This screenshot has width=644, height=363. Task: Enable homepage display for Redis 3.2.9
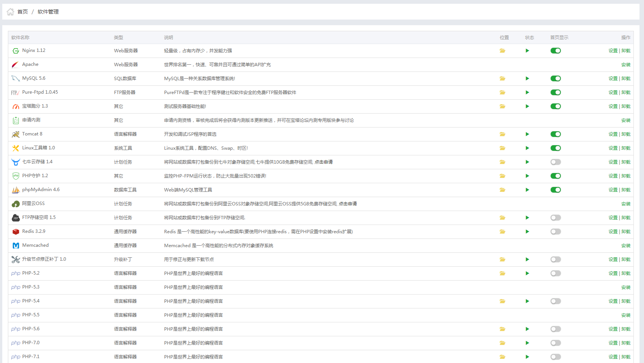pos(556,232)
